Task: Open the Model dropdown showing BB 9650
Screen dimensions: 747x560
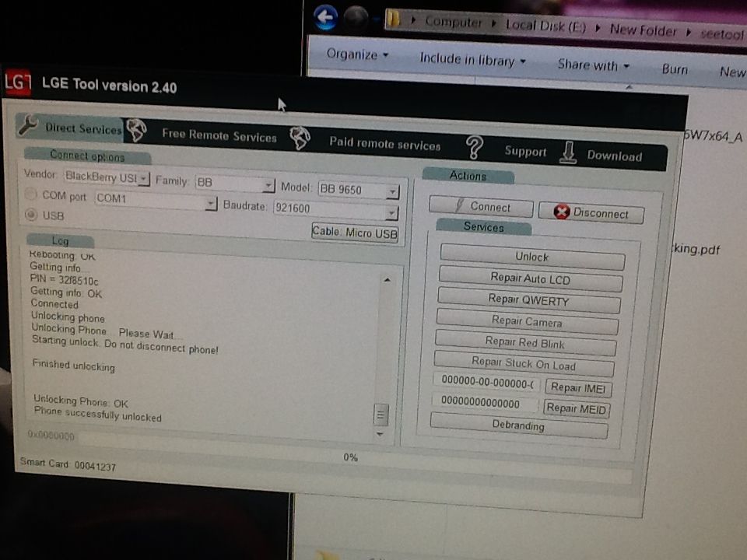Action: (392, 191)
